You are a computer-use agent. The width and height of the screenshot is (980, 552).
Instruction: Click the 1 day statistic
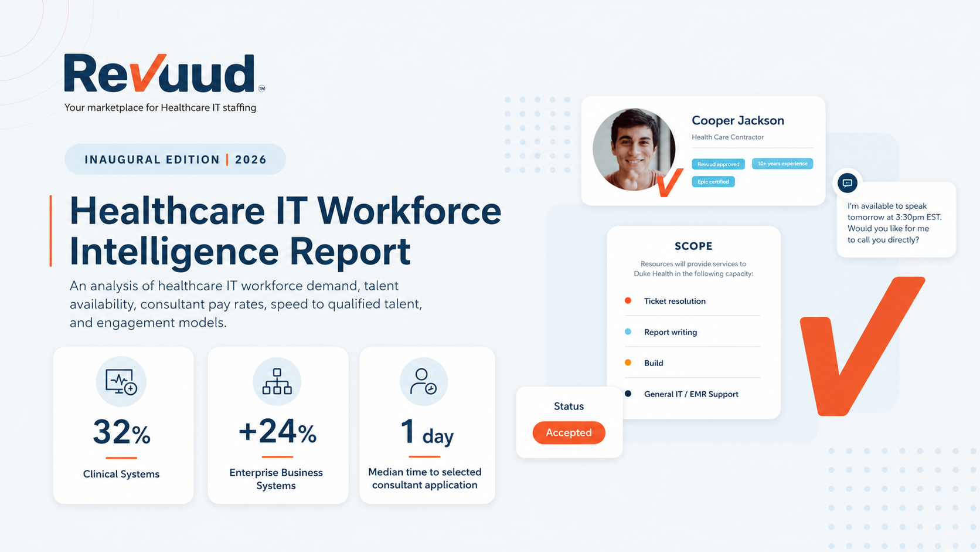point(427,433)
